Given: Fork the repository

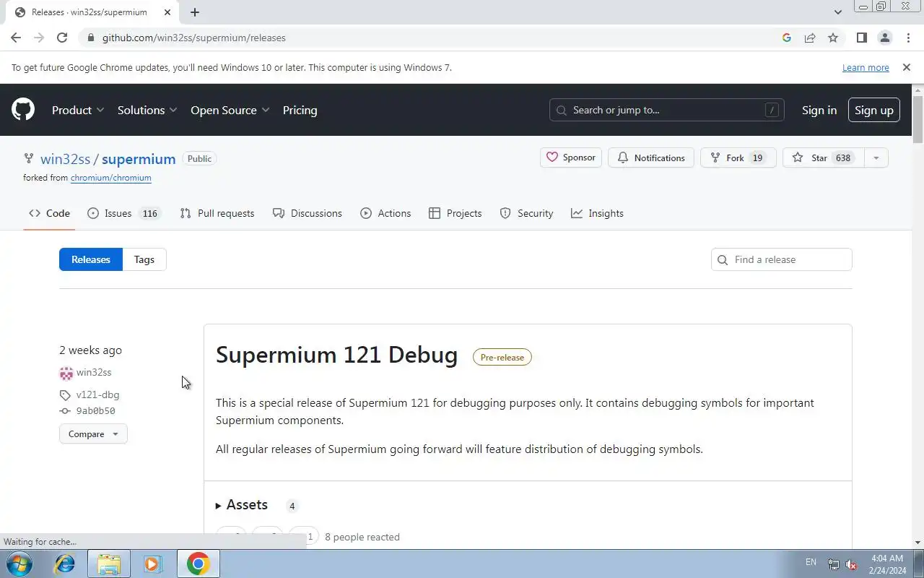Looking at the screenshot, I should coord(738,158).
